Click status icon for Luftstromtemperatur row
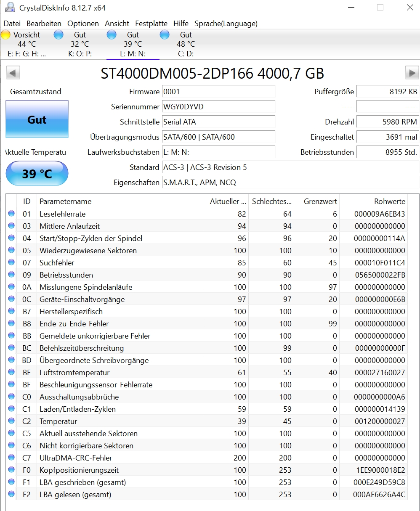 [x=11, y=372]
